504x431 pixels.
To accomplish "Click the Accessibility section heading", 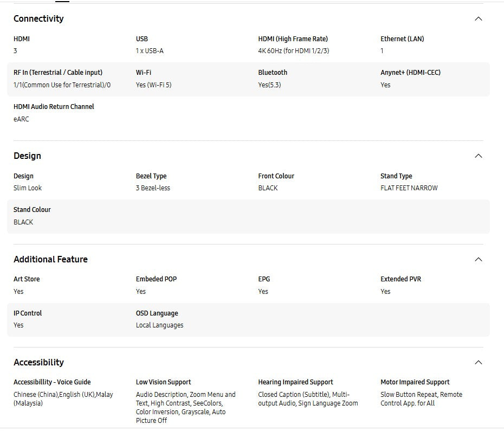I will (38, 363).
